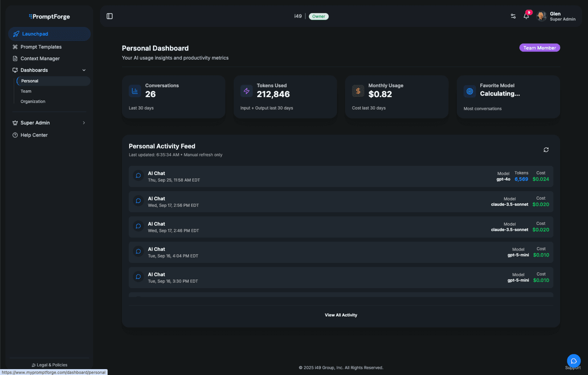Viewport: 588px width, 375px height.
Task: Open the Legal & Policies link
Action: [x=49, y=365]
